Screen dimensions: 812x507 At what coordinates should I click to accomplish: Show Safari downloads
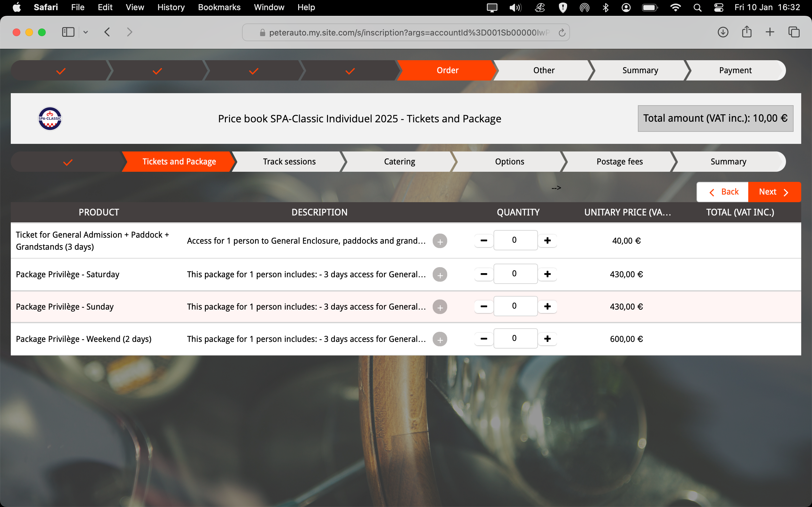[x=723, y=32]
